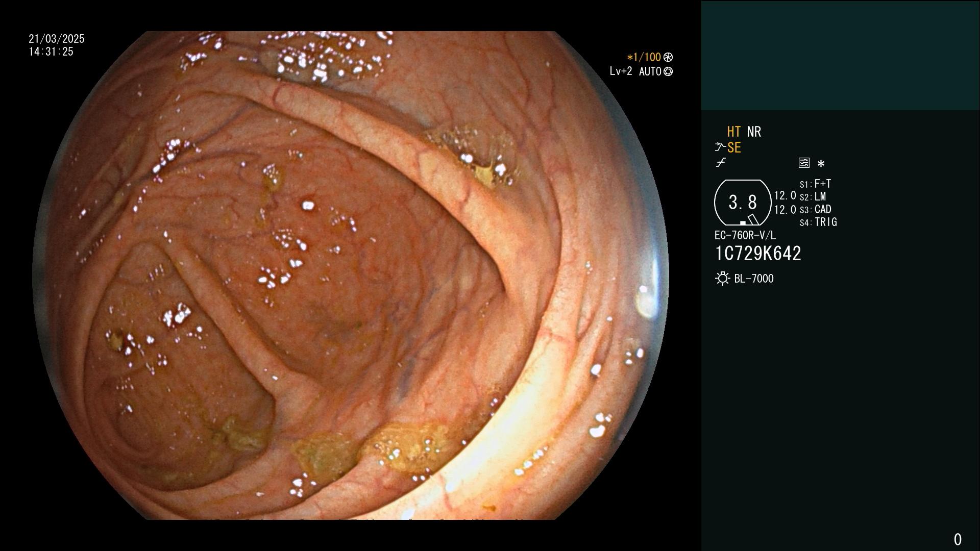
Task: Click the date 21/03/2025
Action: point(57,39)
